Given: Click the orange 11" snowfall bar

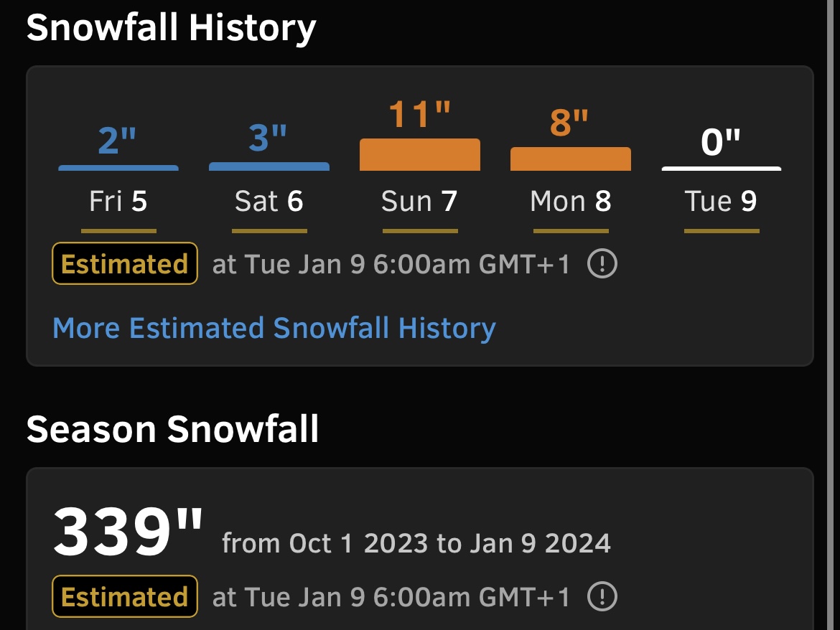Looking at the screenshot, I should (x=420, y=155).
